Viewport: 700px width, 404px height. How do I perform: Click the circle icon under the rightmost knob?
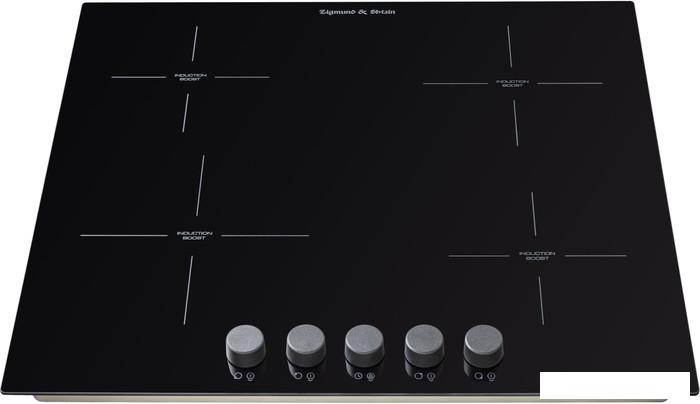point(478,378)
